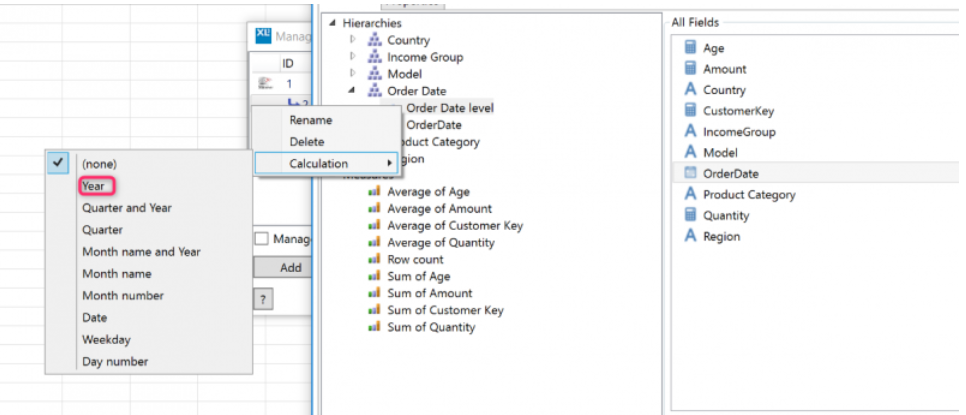The height and width of the screenshot is (415, 966).
Task: Click the calendar icon beside OrderDate field
Action: tap(690, 174)
